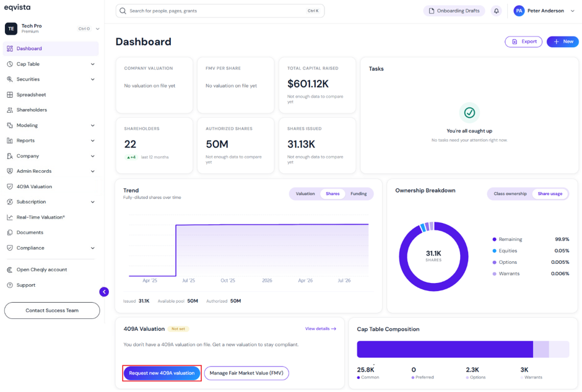
Task: Expand the Reports menu chevron
Action: point(92,141)
